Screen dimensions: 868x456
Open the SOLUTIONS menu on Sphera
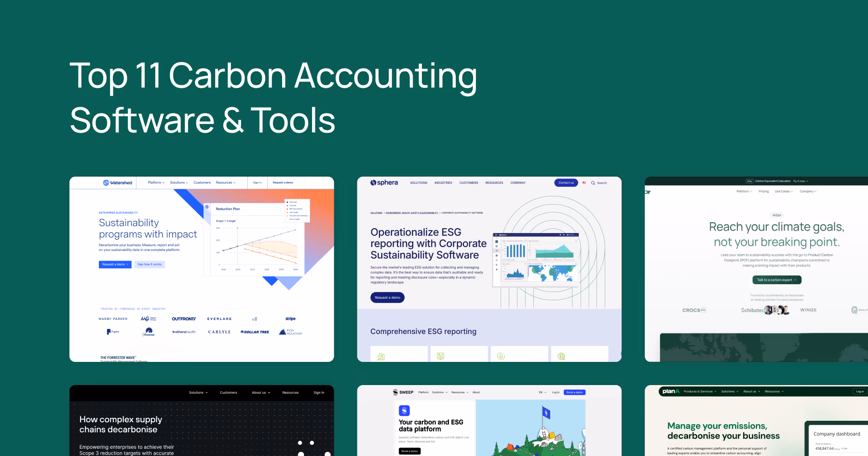coord(419,183)
